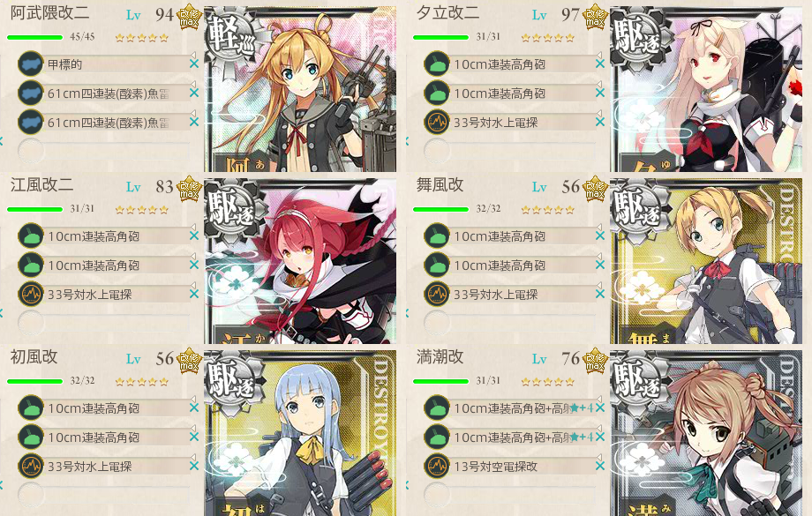Remove 13号対空電探改 from 満潮改 with the X

click(x=600, y=466)
